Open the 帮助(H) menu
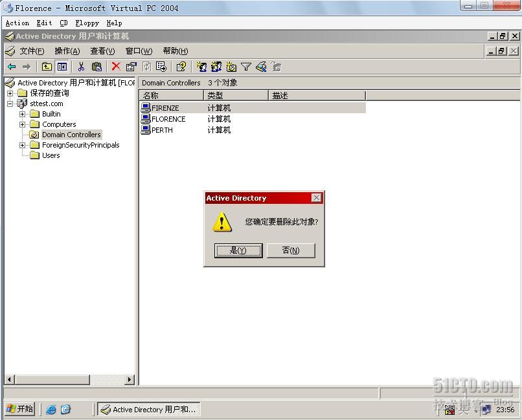The image size is (522, 420). [176, 51]
